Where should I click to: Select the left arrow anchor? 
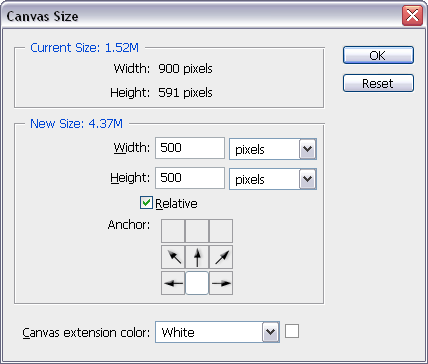173,283
